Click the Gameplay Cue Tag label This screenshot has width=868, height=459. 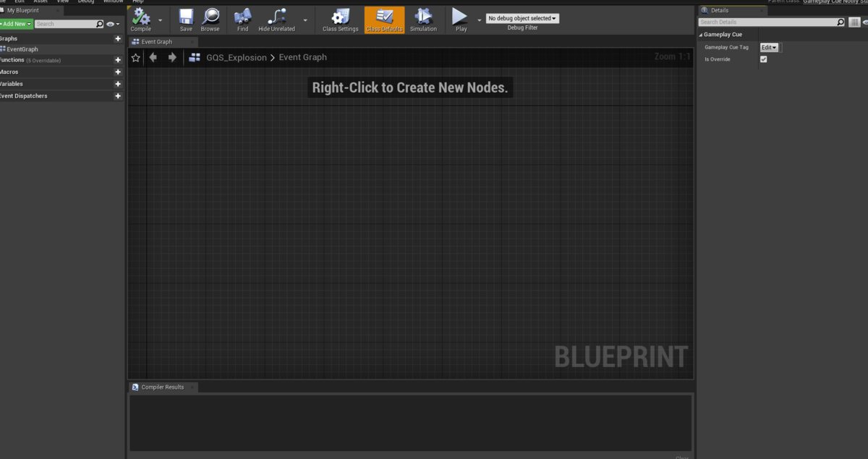[x=726, y=47]
